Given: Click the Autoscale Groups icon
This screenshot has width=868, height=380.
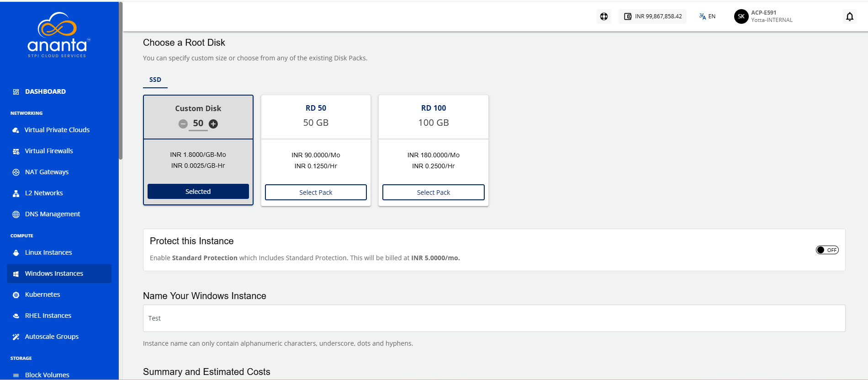Looking at the screenshot, I should (x=16, y=337).
